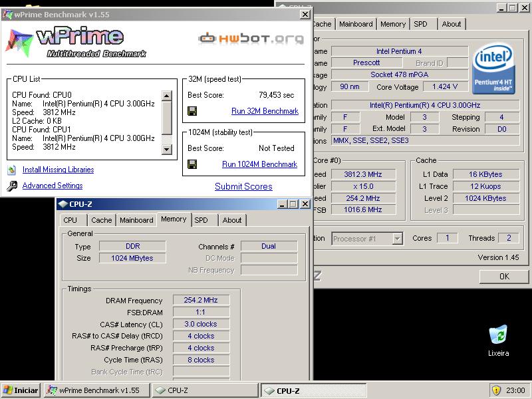Screen dimensions: 532x399
Task: Click the L1 Data 16 KBytes field
Action: point(486,174)
